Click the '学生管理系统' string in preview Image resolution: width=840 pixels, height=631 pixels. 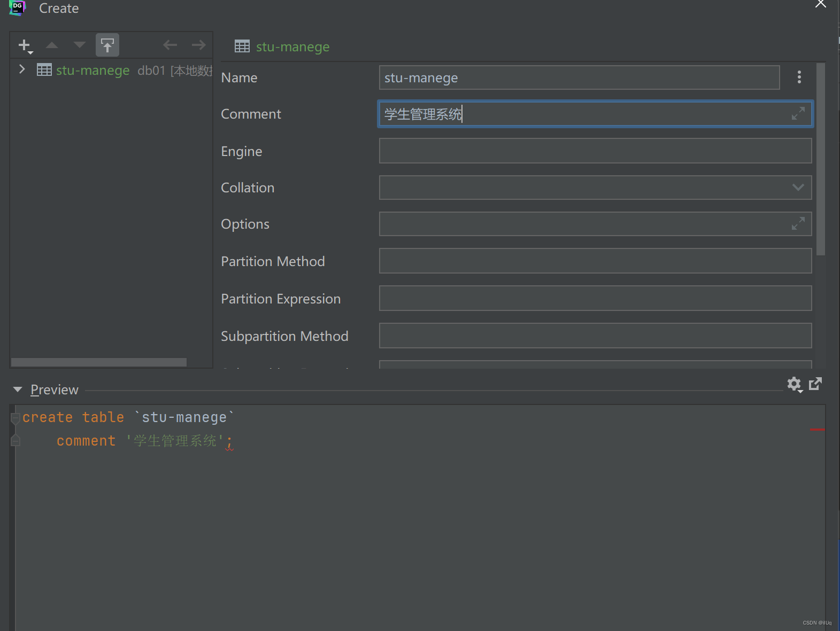pyautogui.click(x=175, y=441)
